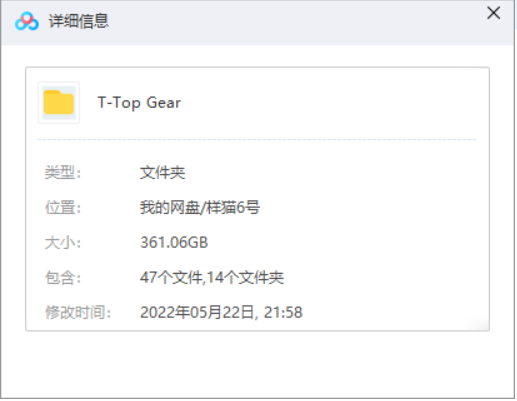Click the size value 361.06GB
The height and width of the screenshot is (401, 517).
pos(174,242)
